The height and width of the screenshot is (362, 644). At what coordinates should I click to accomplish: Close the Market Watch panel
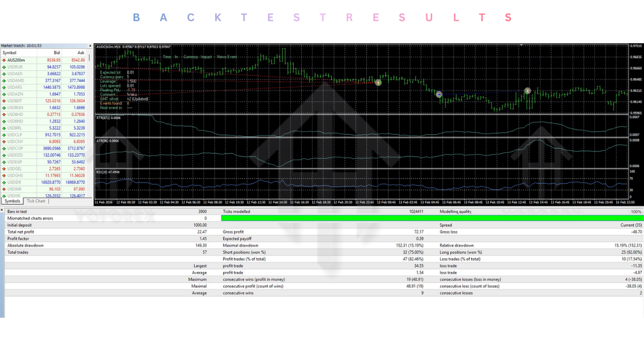point(90,45)
